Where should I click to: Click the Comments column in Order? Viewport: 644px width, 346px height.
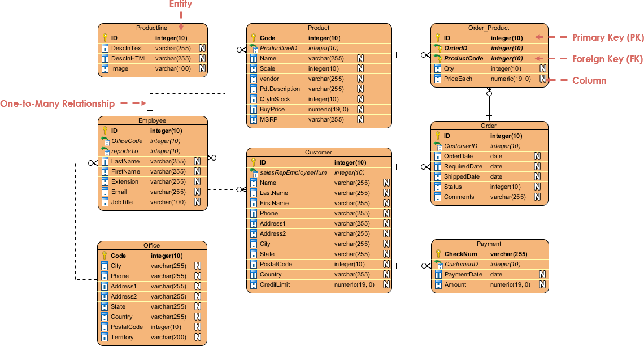pos(459,197)
